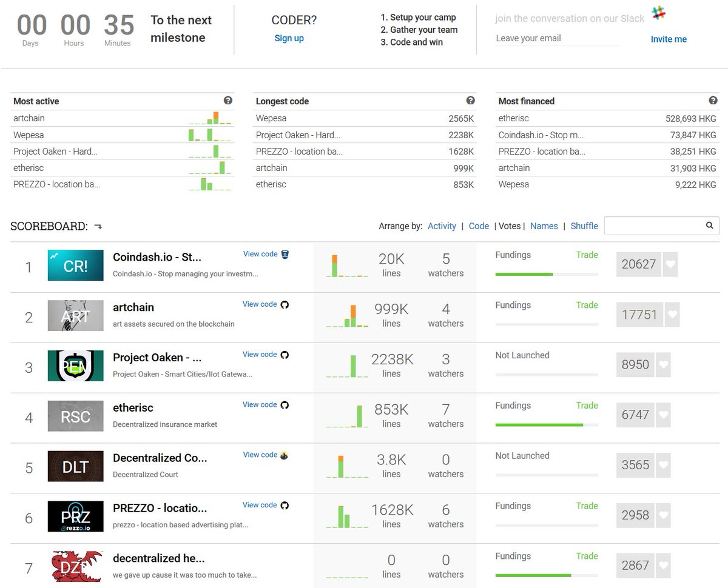The image size is (728, 588).
Task: Open help icon for Most financed panel
Action: (x=713, y=101)
